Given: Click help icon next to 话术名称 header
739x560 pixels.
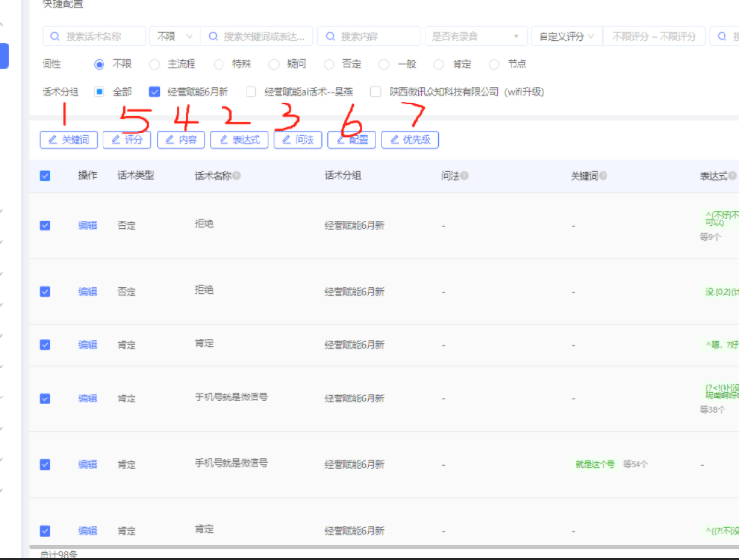Looking at the screenshot, I should pyautogui.click(x=236, y=176).
